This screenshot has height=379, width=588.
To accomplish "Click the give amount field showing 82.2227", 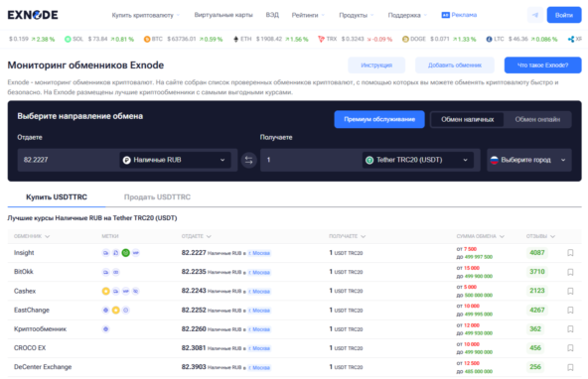I will point(68,160).
